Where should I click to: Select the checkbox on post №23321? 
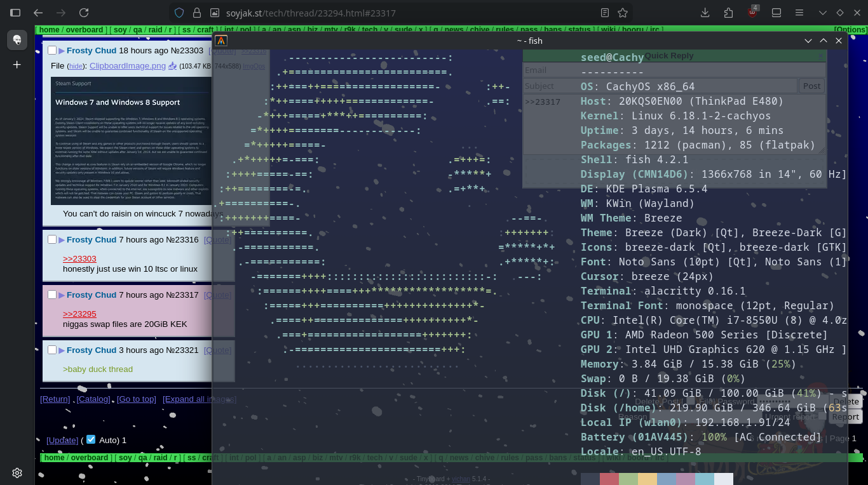52,350
